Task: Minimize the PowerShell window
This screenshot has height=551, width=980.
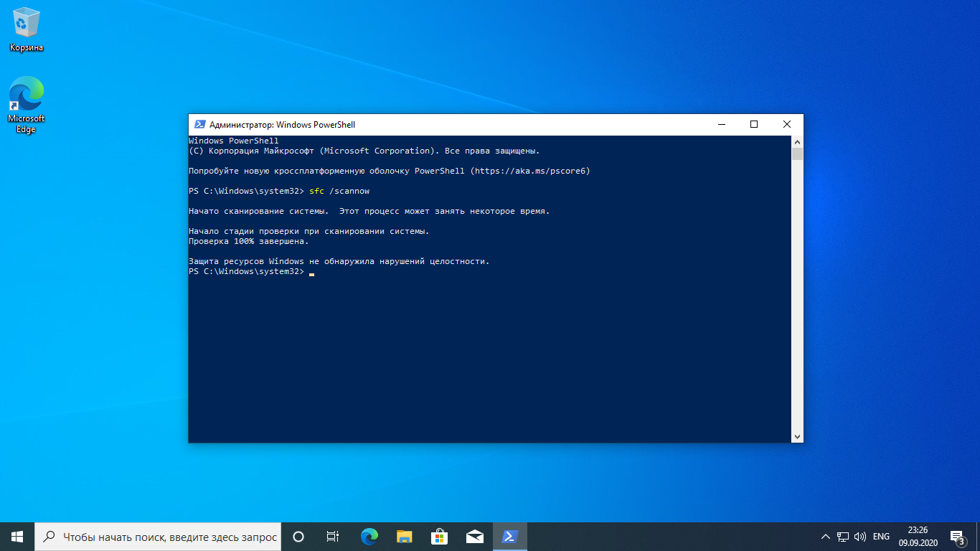Action: tap(721, 124)
